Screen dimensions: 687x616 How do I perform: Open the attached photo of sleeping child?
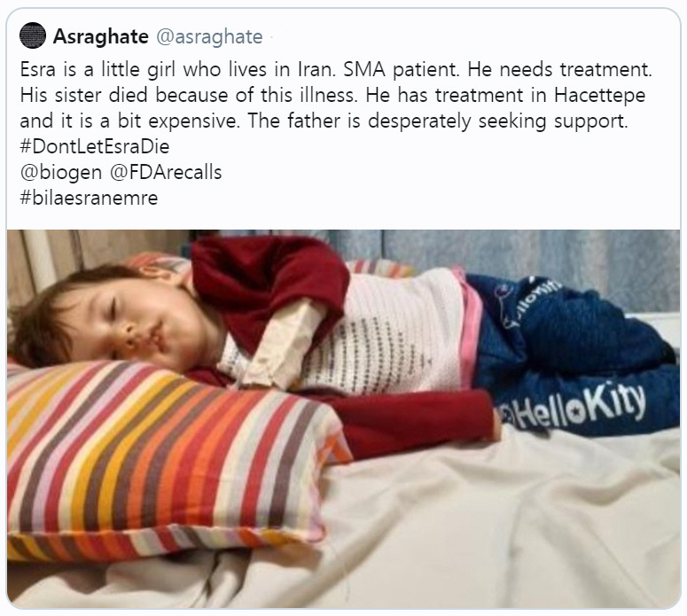tap(344, 418)
